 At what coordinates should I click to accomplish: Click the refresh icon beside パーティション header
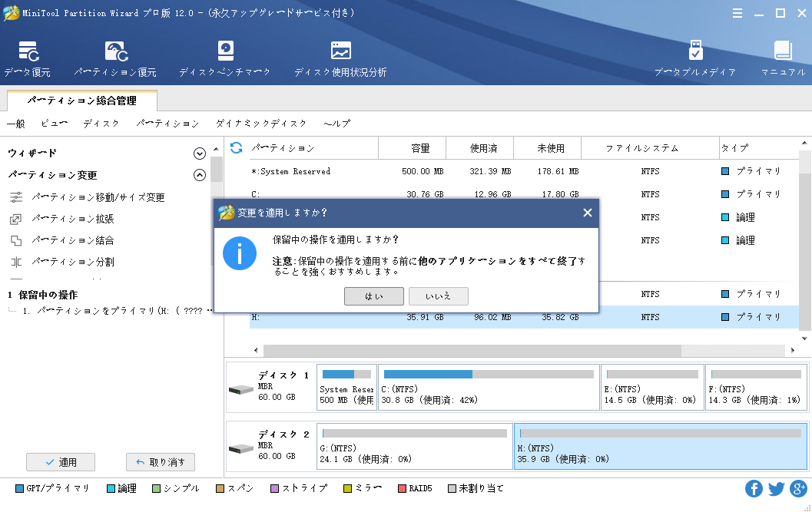tap(237, 148)
